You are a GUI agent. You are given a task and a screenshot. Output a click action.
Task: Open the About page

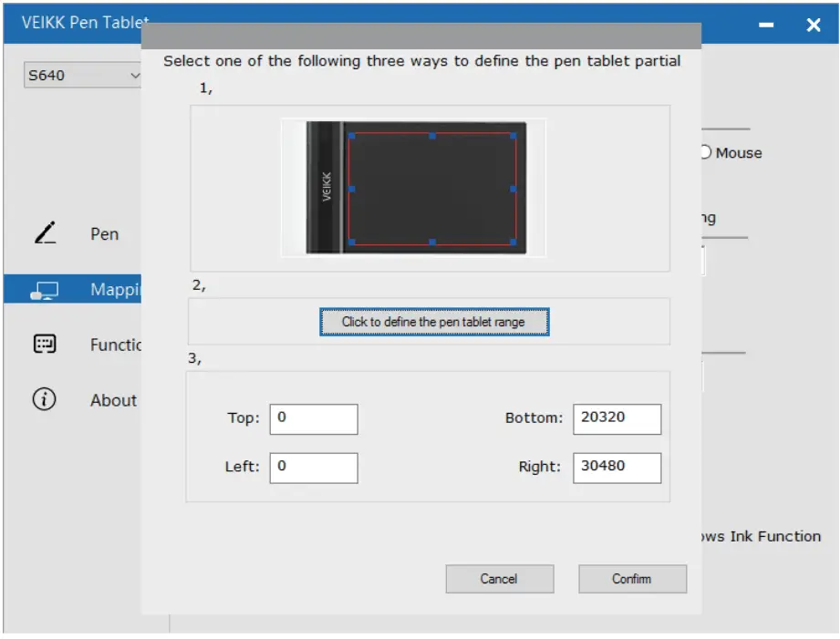point(113,400)
